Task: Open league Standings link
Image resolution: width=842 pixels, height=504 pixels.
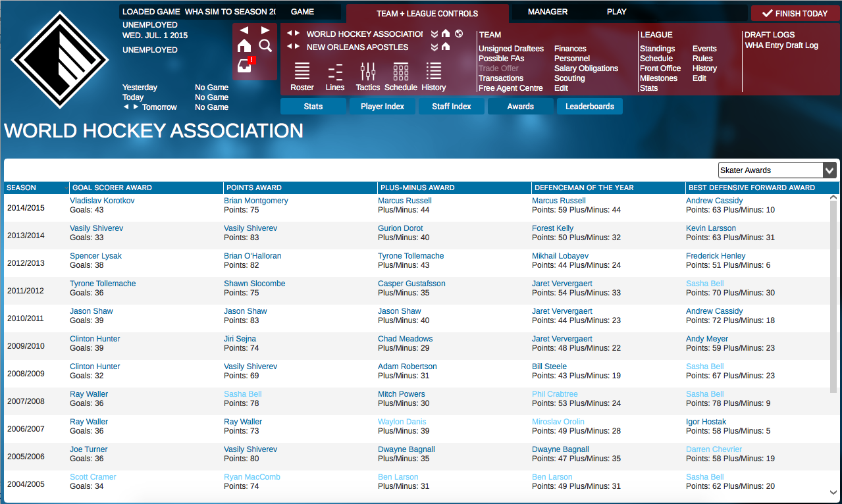Action: tap(658, 49)
